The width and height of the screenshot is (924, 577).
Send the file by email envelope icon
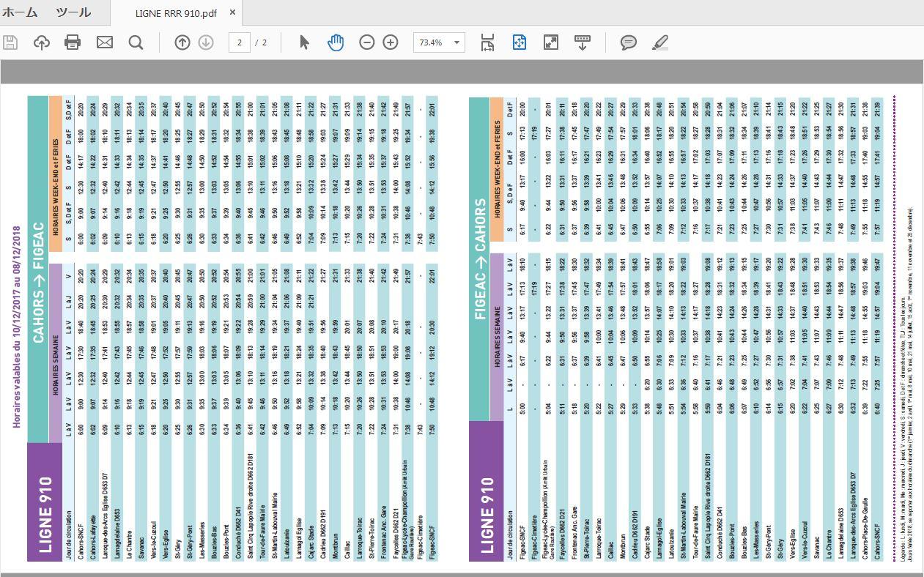(105, 42)
